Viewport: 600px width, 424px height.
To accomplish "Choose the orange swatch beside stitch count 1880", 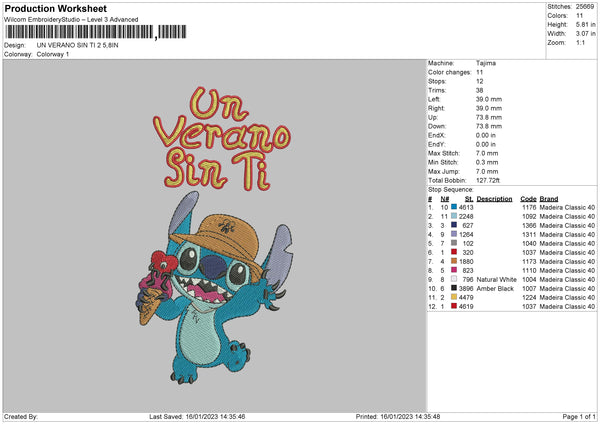I will pyautogui.click(x=454, y=261).
